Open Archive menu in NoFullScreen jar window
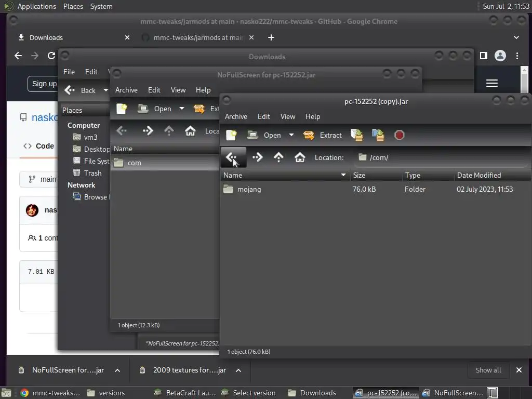The width and height of the screenshot is (532, 399). click(x=126, y=90)
